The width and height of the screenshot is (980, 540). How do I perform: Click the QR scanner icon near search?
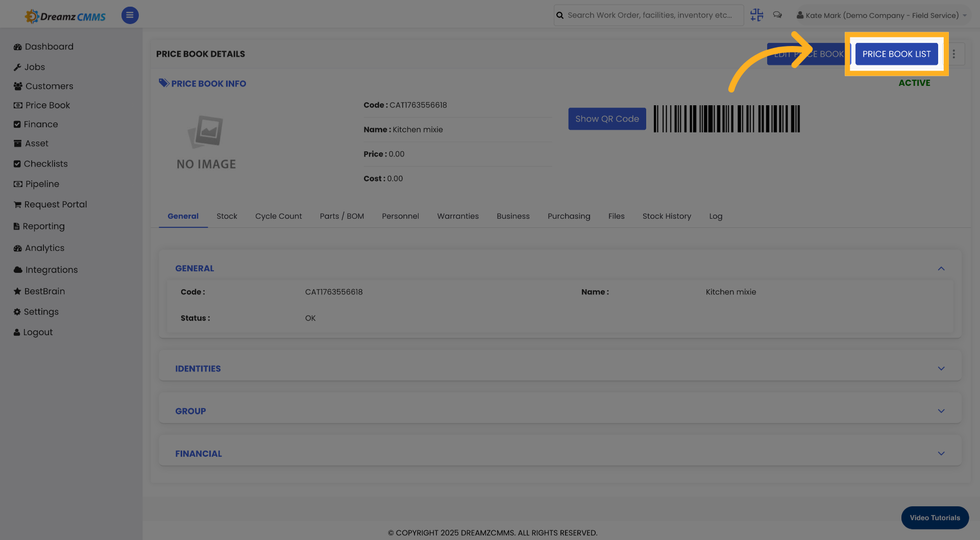coord(756,15)
